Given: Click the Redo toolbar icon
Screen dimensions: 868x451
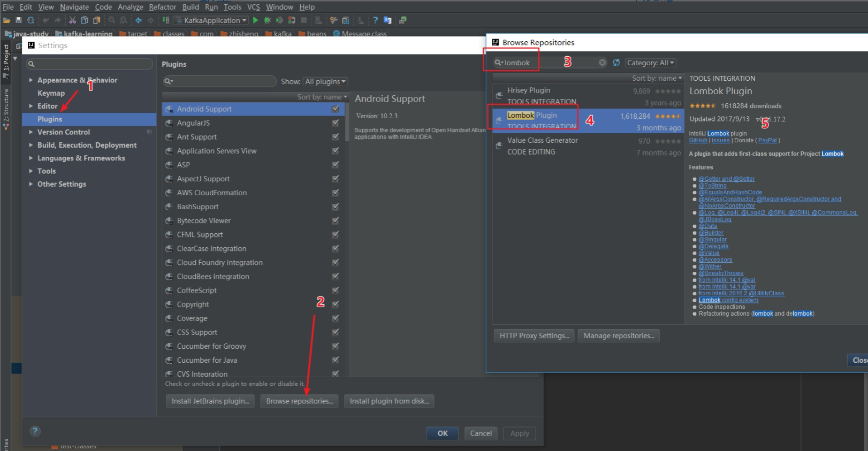Looking at the screenshot, I should click(x=58, y=20).
